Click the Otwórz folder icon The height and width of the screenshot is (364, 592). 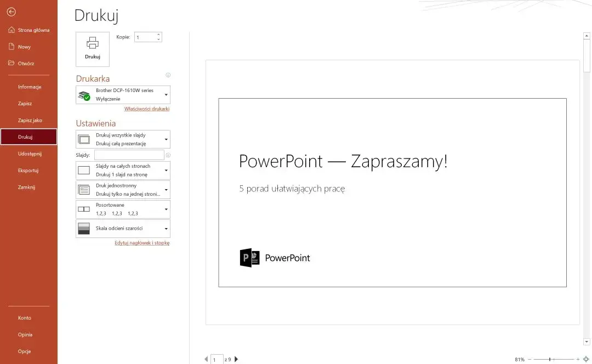12,63
